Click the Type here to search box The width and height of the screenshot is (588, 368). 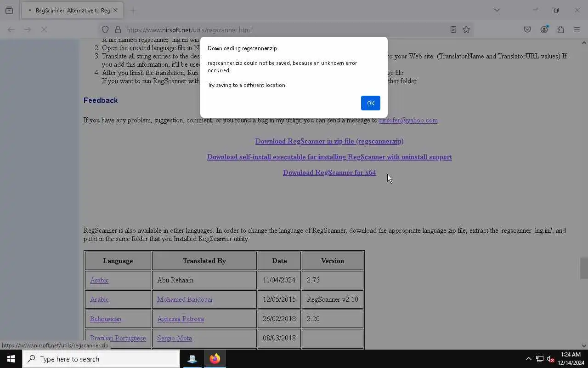tap(101, 359)
